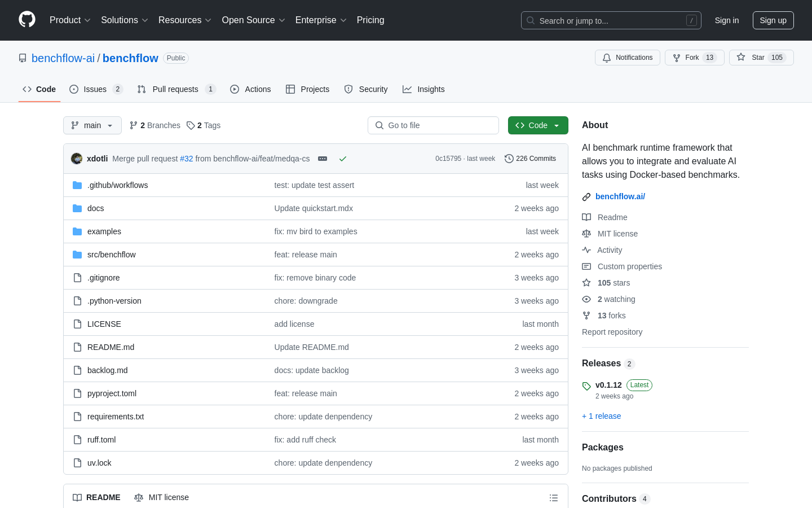
Task: Click Report repository
Action: point(612,332)
